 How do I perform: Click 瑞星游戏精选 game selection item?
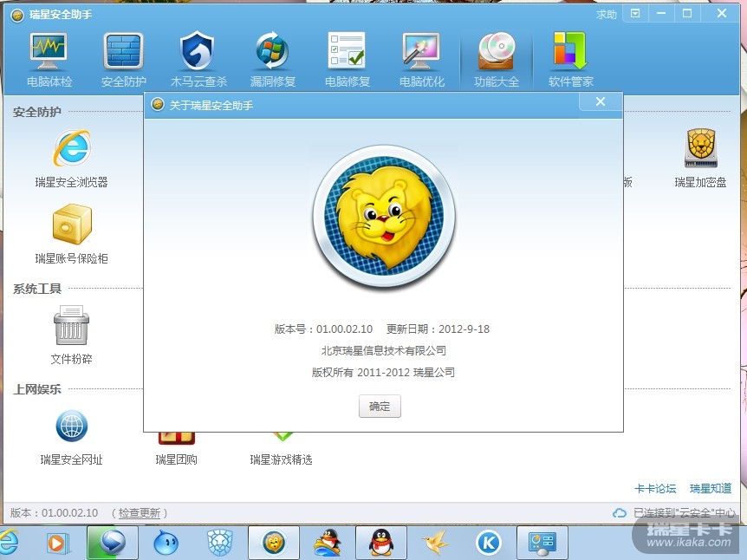coord(281,450)
